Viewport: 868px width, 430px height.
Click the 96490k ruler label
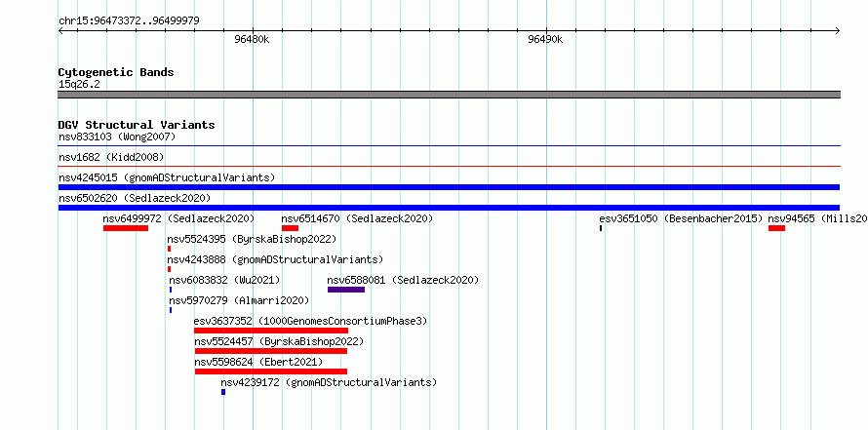545,39
